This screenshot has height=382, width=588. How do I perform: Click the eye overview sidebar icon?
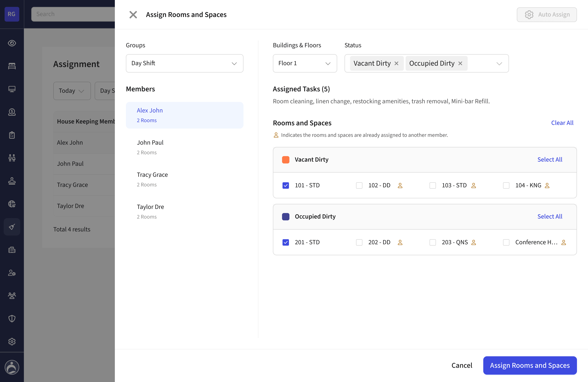[x=12, y=43]
